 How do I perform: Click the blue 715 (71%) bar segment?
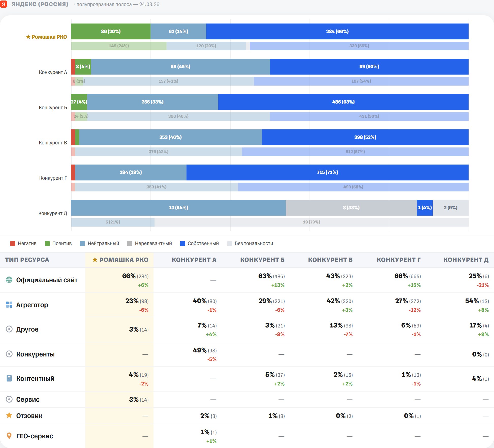[x=327, y=172]
